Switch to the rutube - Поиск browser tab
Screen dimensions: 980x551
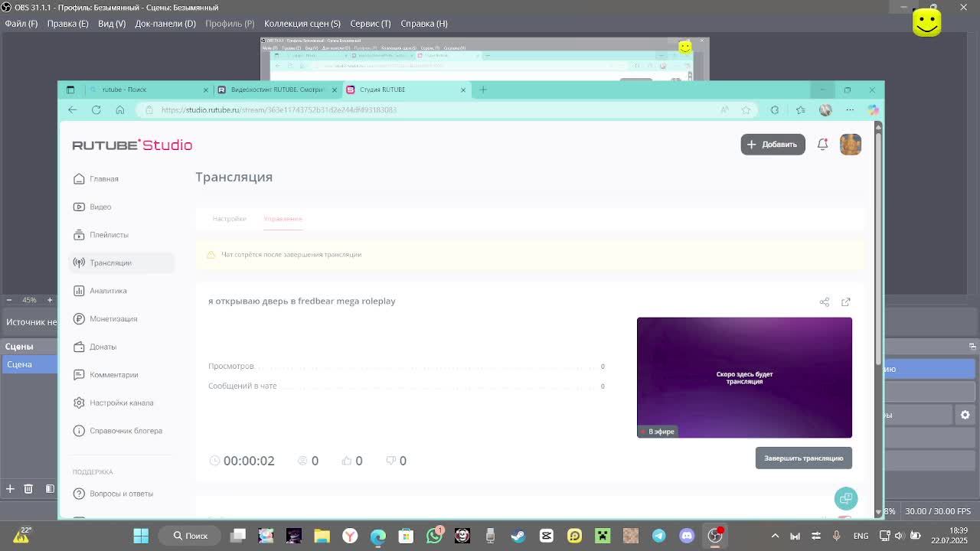click(x=149, y=90)
